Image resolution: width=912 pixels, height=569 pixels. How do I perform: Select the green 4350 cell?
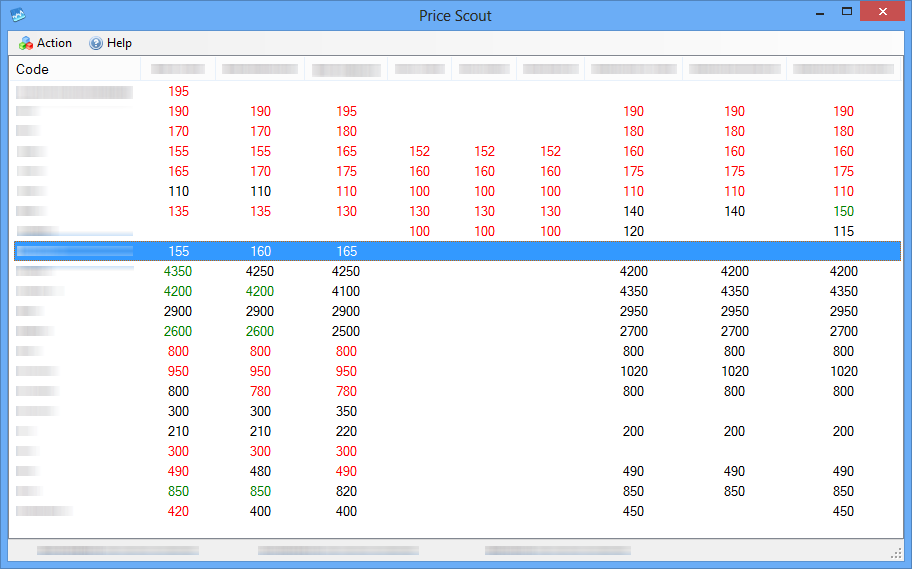(178, 271)
